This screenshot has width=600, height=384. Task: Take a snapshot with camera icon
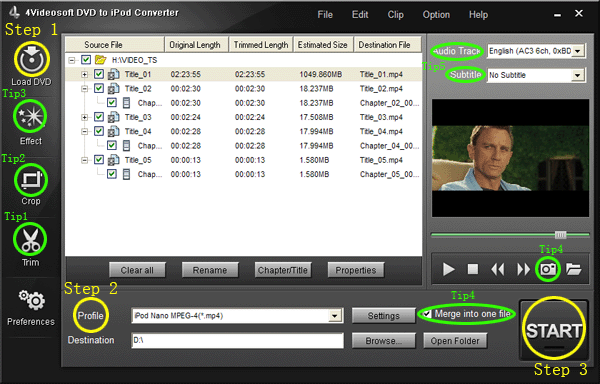548,269
